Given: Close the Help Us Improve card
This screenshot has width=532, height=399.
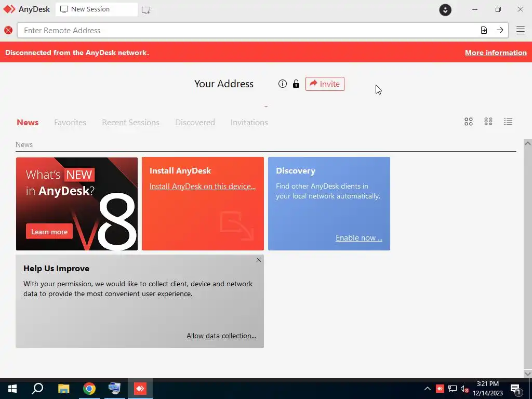Looking at the screenshot, I should (259, 260).
